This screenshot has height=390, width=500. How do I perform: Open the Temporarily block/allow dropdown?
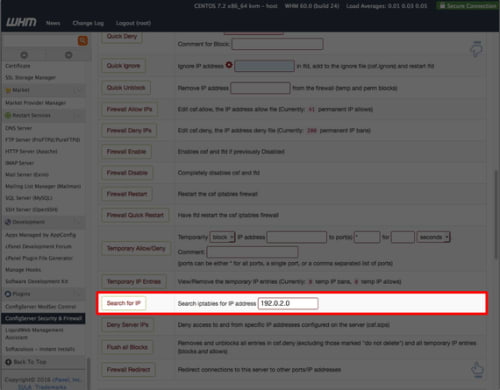pyautogui.click(x=222, y=237)
